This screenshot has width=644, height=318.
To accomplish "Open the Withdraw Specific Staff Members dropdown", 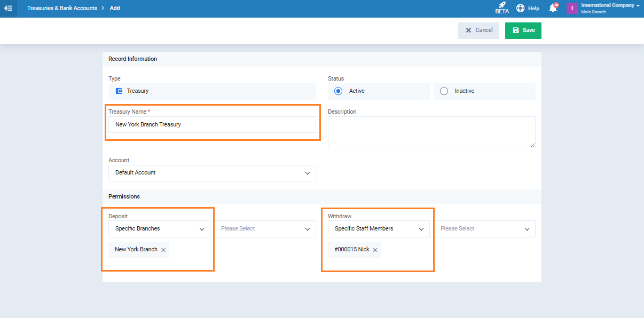I will pyautogui.click(x=378, y=229).
